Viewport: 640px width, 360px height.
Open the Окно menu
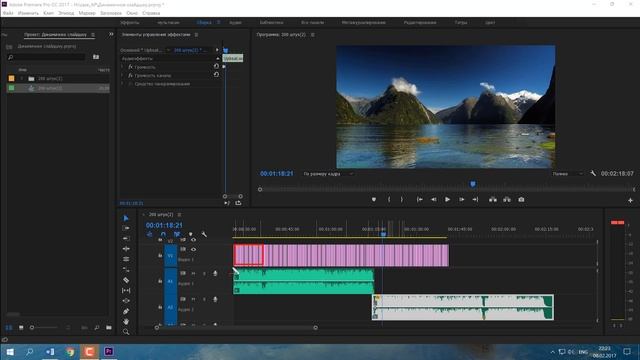[132, 13]
